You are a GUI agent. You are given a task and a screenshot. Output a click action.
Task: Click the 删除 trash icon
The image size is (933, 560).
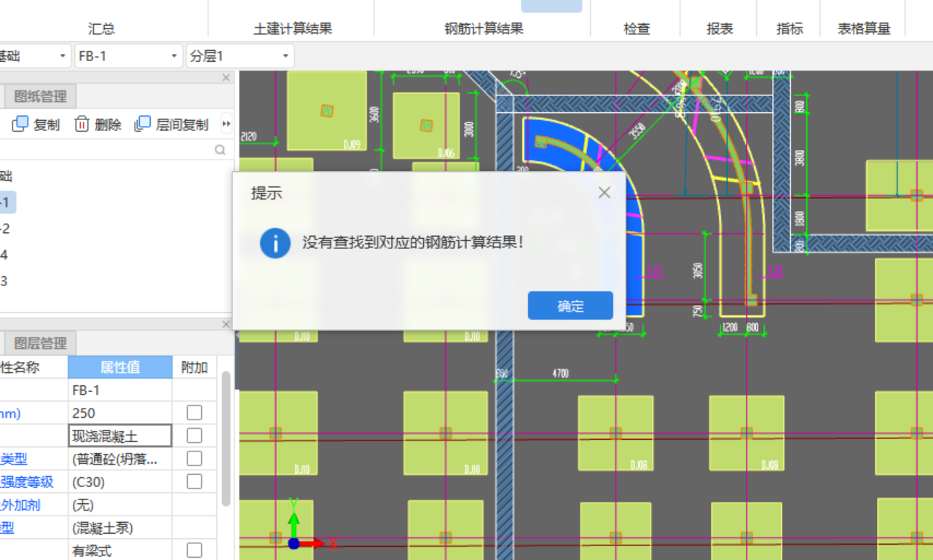pyautogui.click(x=82, y=124)
